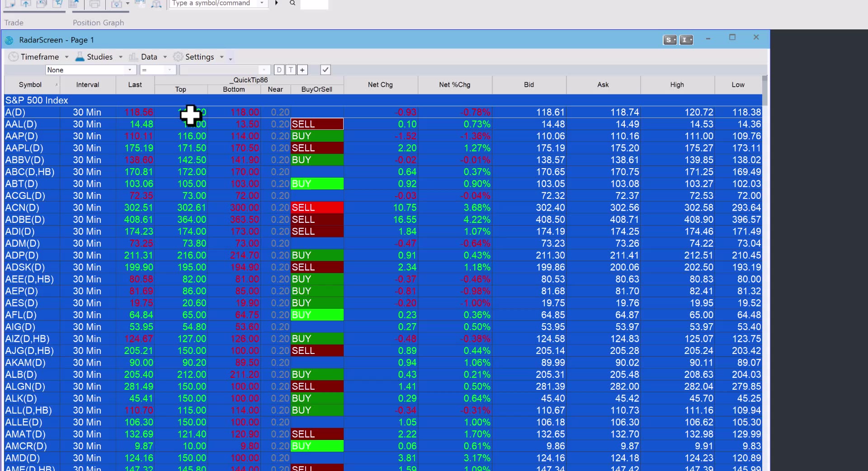Click the plus button to add filter
This screenshot has height=471, width=868.
(x=302, y=70)
